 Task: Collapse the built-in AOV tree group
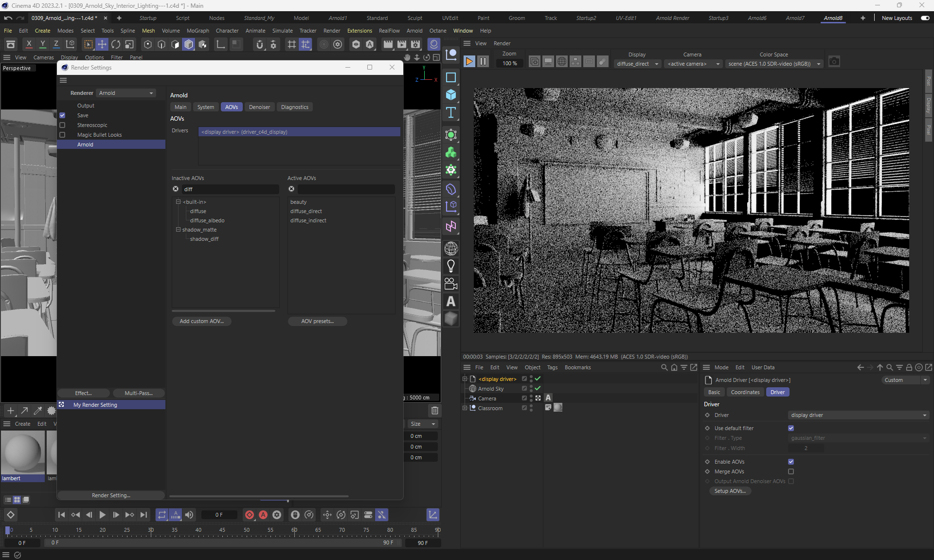178,202
